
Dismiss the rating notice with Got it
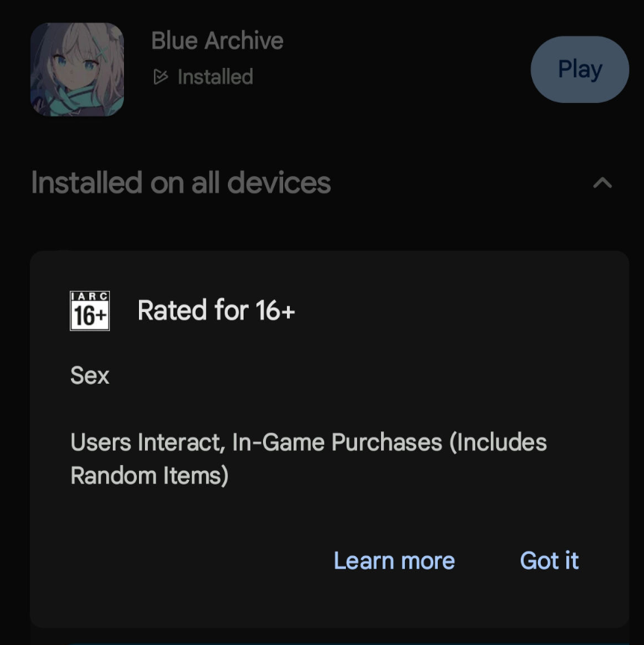click(x=549, y=561)
